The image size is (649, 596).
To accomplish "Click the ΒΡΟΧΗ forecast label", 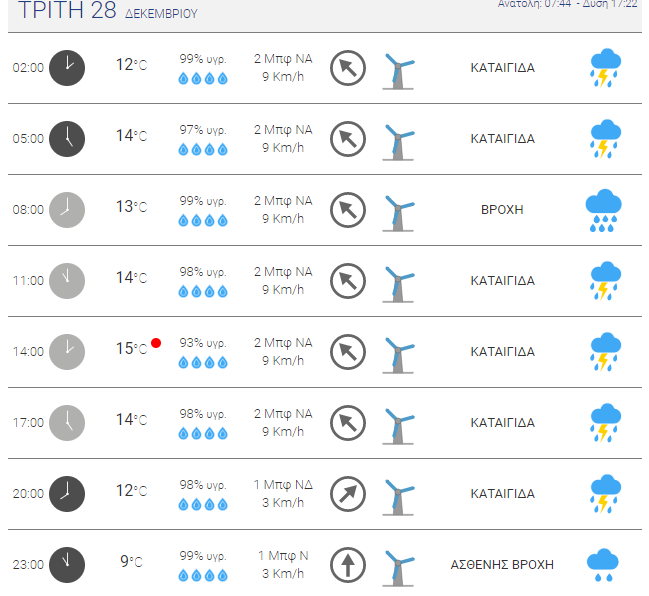I will coord(502,210).
